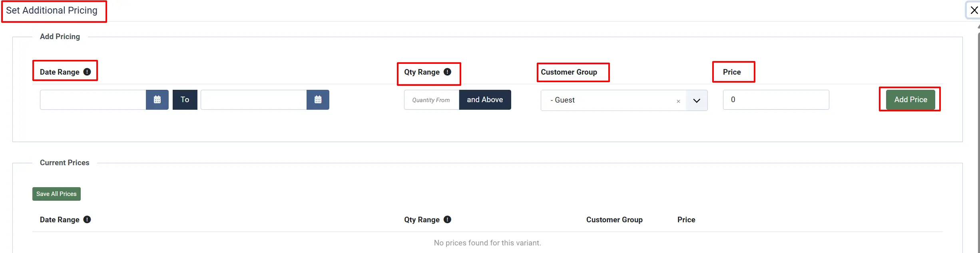Click the Quantity From input field
This screenshot has width=980, height=253.
pyautogui.click(x=432, y=100)
